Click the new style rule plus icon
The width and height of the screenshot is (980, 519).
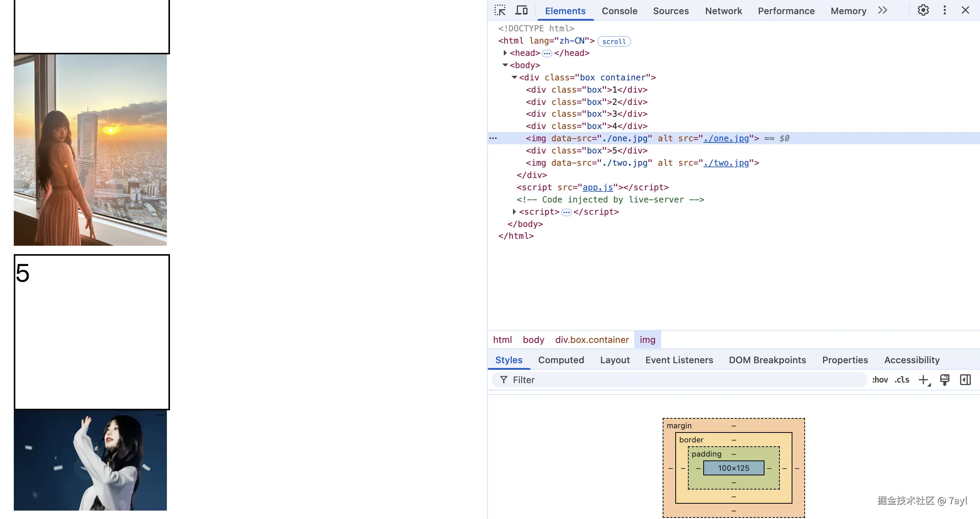[924, 380]
